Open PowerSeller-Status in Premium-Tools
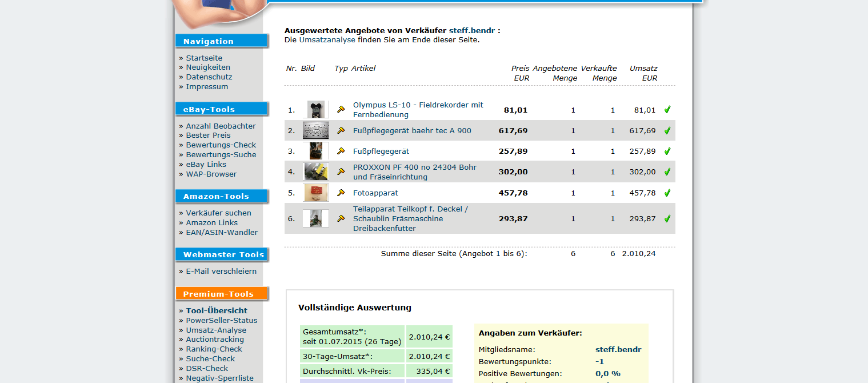This screenshot has width=868, height=383. tap(221, 321)
